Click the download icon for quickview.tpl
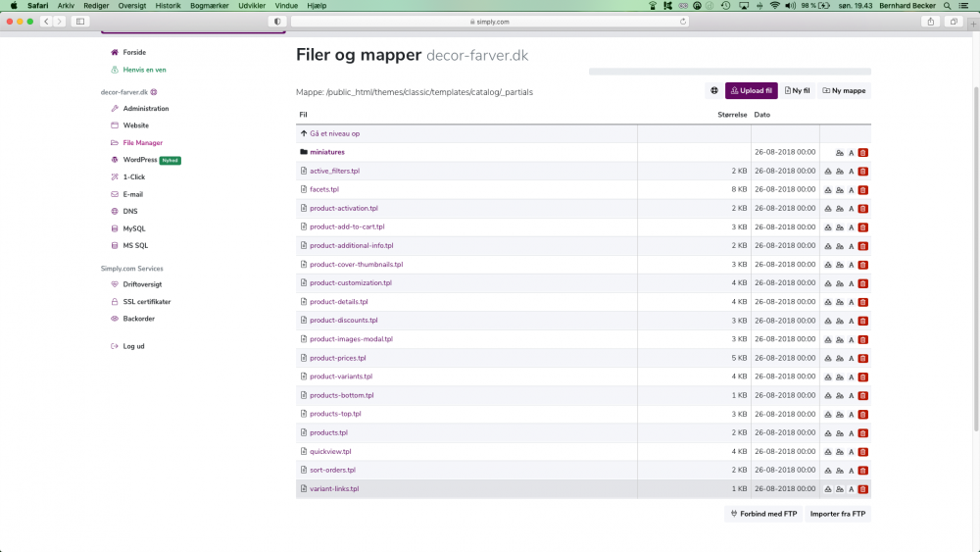 [827, 452]
